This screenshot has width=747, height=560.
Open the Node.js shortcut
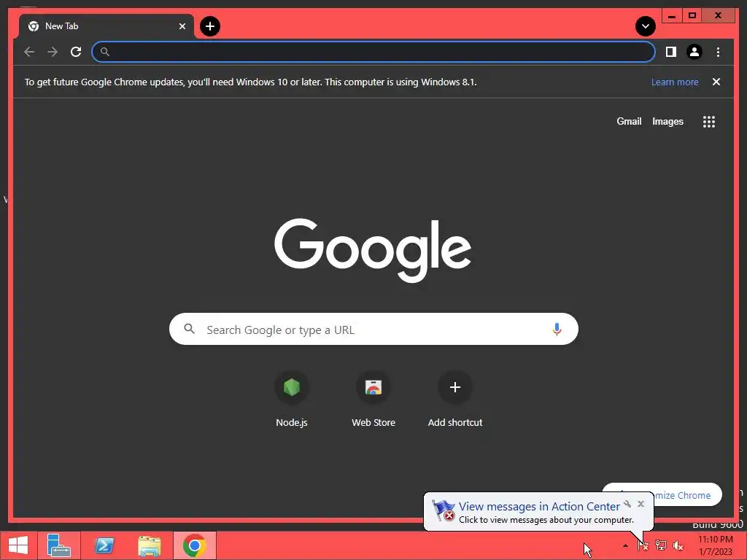coord(292,399)
